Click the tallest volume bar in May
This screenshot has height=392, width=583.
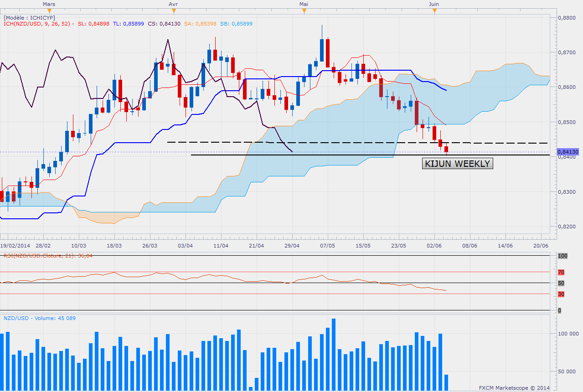point(334,354)
